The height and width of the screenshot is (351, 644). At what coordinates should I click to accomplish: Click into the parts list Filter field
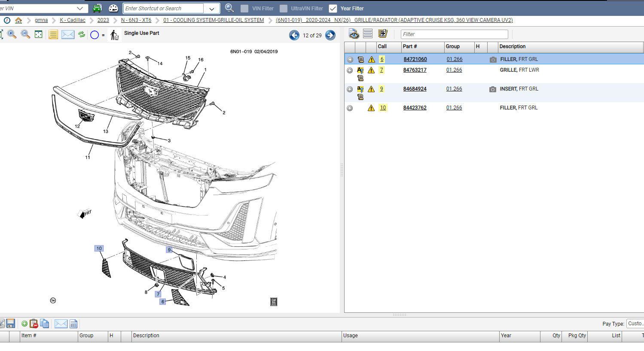pos(455,34)
